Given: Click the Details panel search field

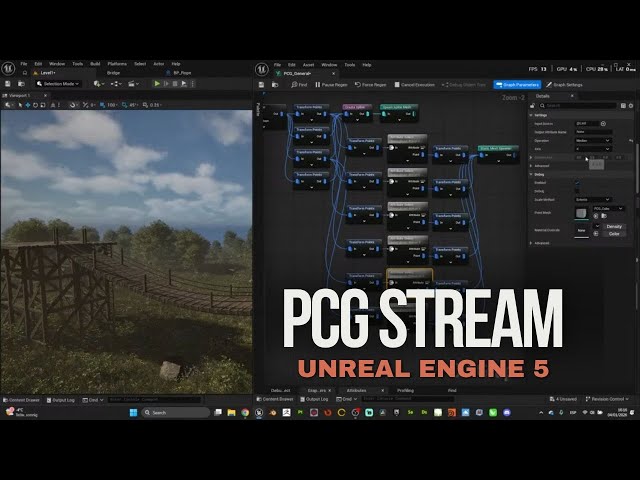Looking at the screenshot, I should (578, 105).
